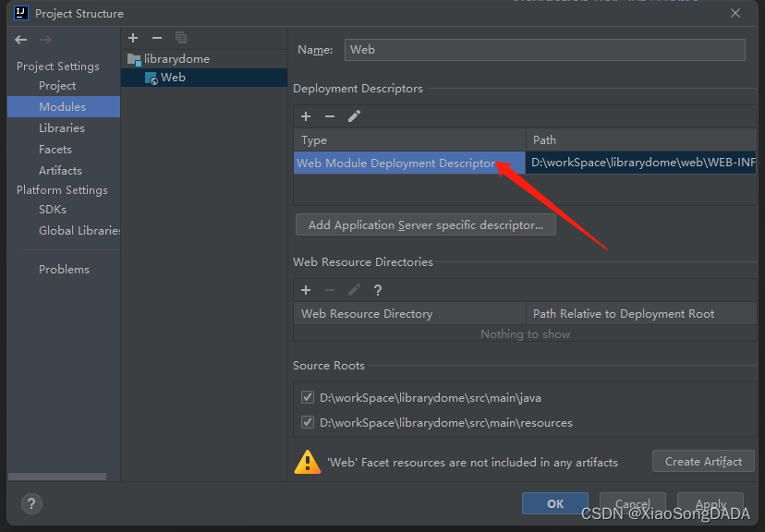Click the Create Artifact button

(x=703, y=461)
